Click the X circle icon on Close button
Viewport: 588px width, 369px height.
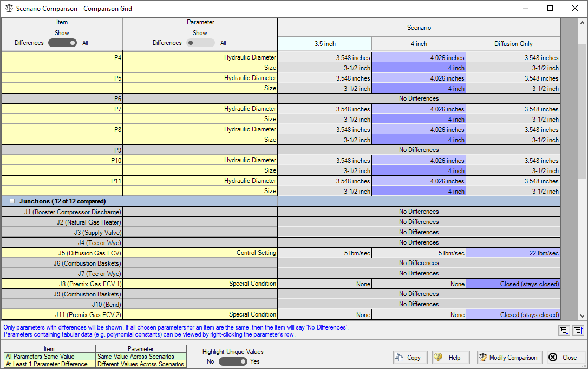click(552, 357)
